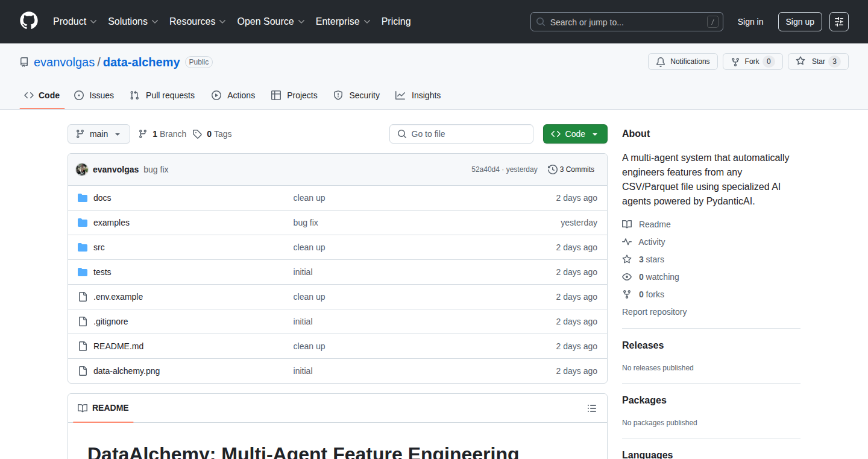Image resolution: width=868 pixels, height=459 pixels.
Task: View the 3 Commits history link
Action: [x=571, y=169]
